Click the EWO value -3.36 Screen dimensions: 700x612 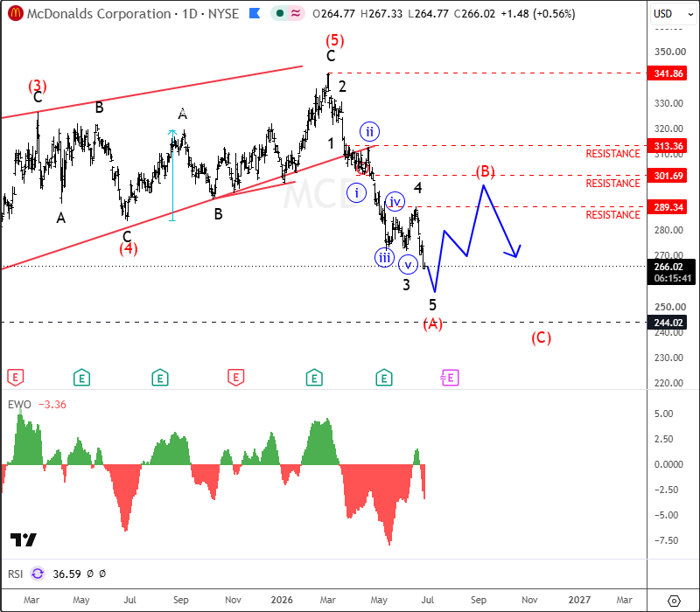(x=52, y=405)
